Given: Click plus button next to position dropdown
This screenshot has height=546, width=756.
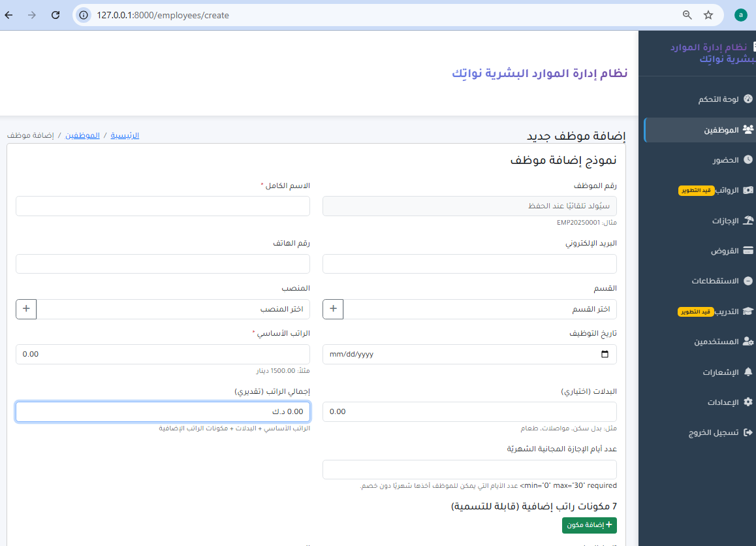Looking at the screenshot, I should point(26,309).
